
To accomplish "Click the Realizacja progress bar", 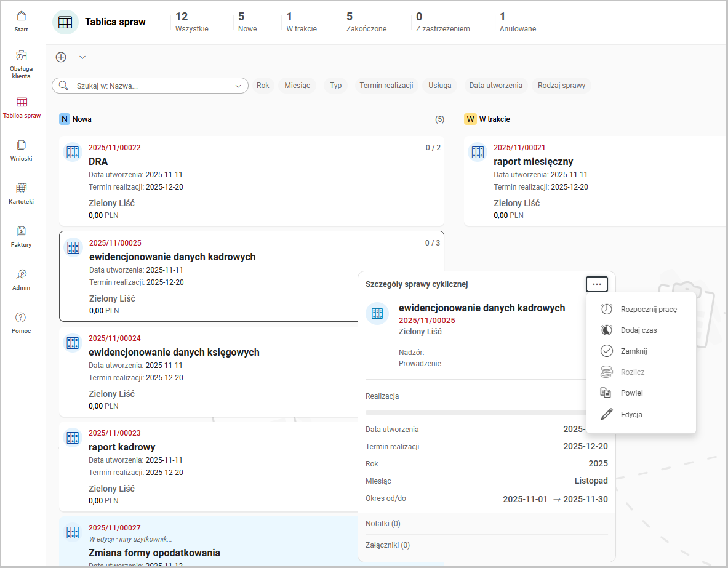I will pos(474,412).
